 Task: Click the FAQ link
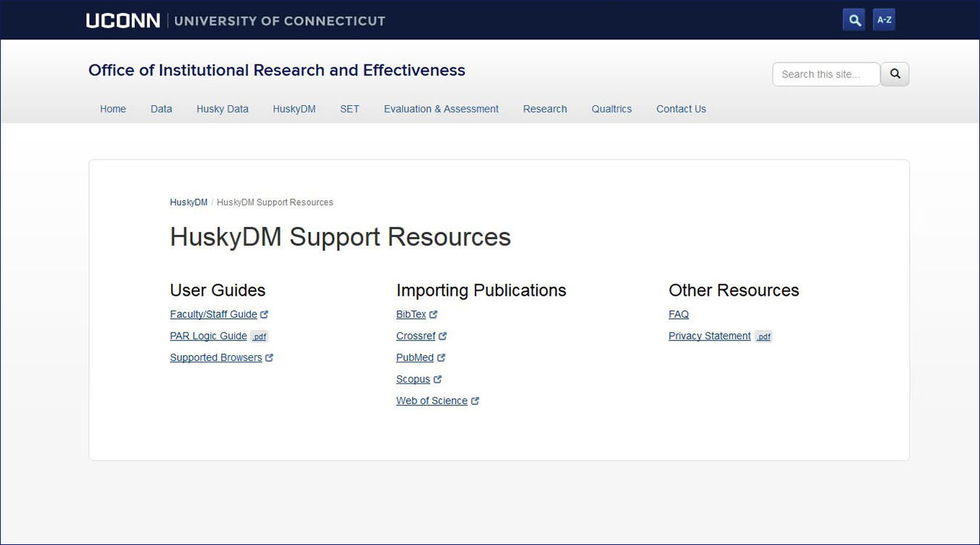pyautogui.click(x=678, y=315)
